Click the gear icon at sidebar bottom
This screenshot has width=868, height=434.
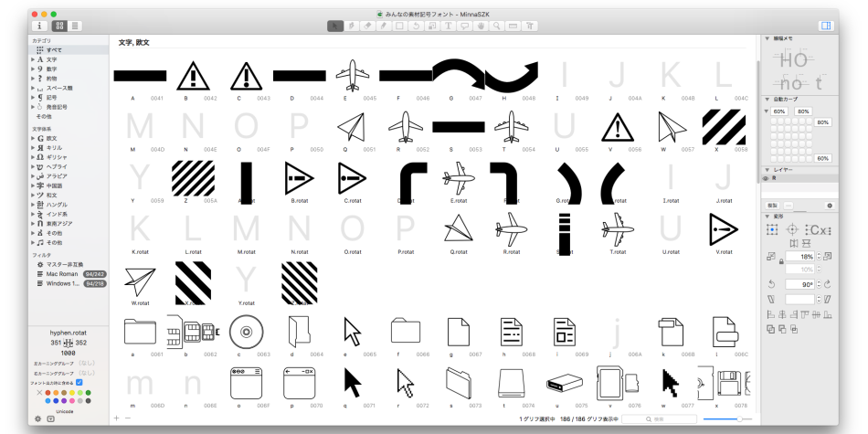click(x=37, y=418)
